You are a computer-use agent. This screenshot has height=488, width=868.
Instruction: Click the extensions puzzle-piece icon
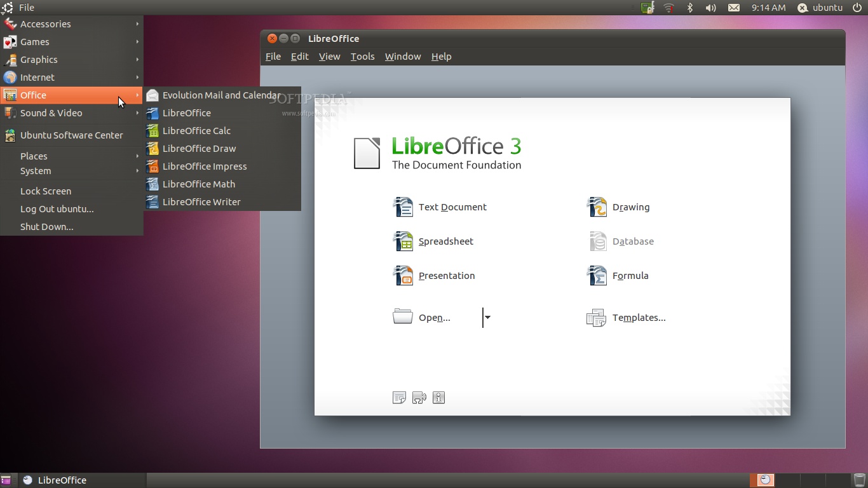coord(419,398)
